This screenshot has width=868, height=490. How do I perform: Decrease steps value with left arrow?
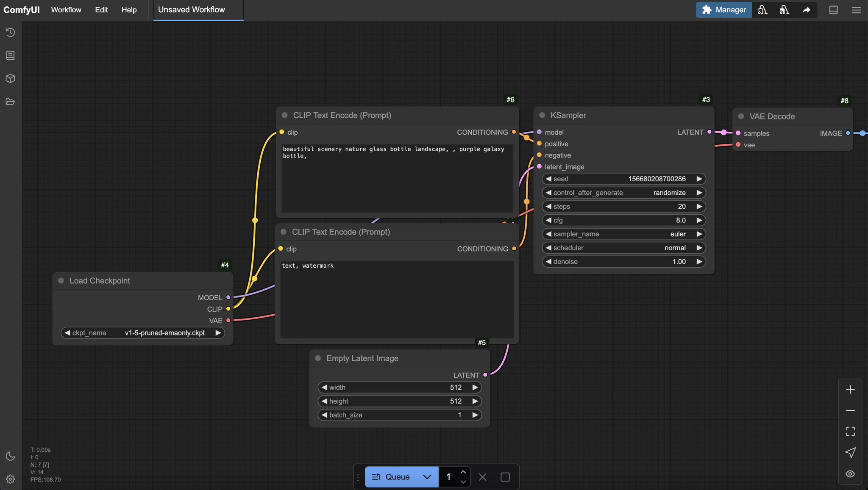point(548,207)
